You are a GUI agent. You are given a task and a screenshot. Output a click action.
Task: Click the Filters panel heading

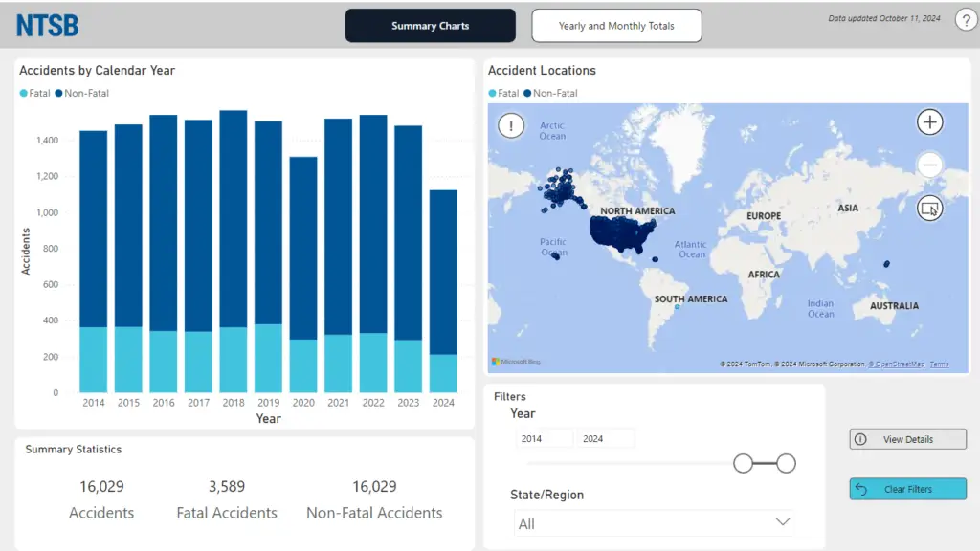[510, 397]
